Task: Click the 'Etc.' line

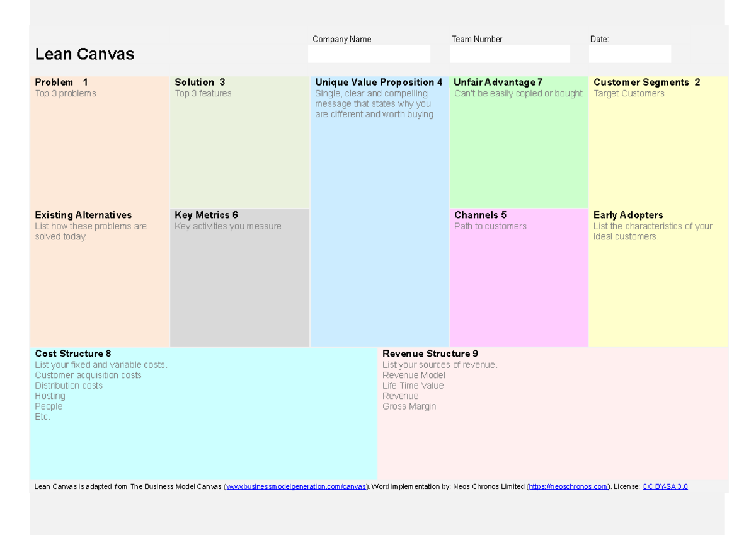Action: (42, 417)
